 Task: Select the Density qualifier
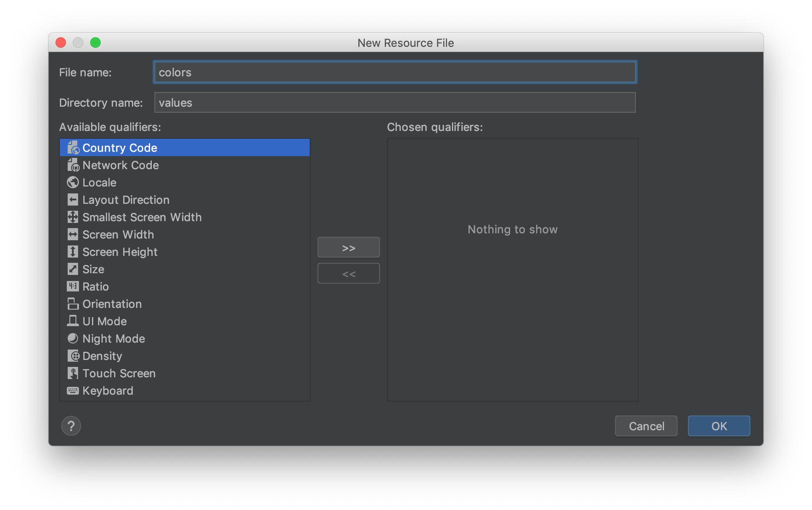(x=185, y=356)
